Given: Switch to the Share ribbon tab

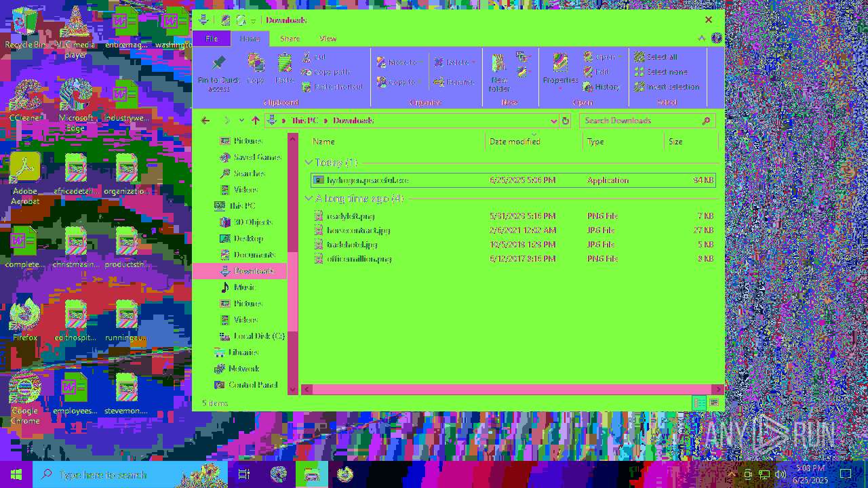Looking at the screenshot, I should tap(290, 39).
